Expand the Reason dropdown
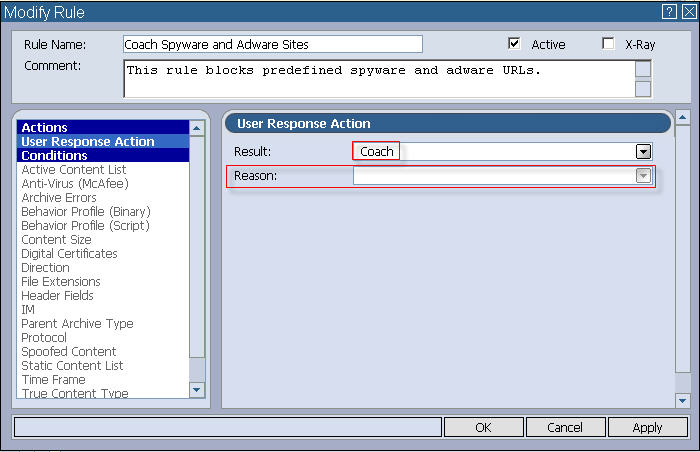Viewport: 700px width, 452px height. 644,176
